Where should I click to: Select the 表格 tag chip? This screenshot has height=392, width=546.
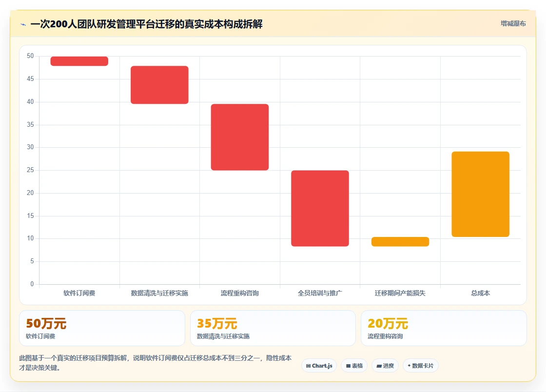pyautogui.click(x=354, y=366)
